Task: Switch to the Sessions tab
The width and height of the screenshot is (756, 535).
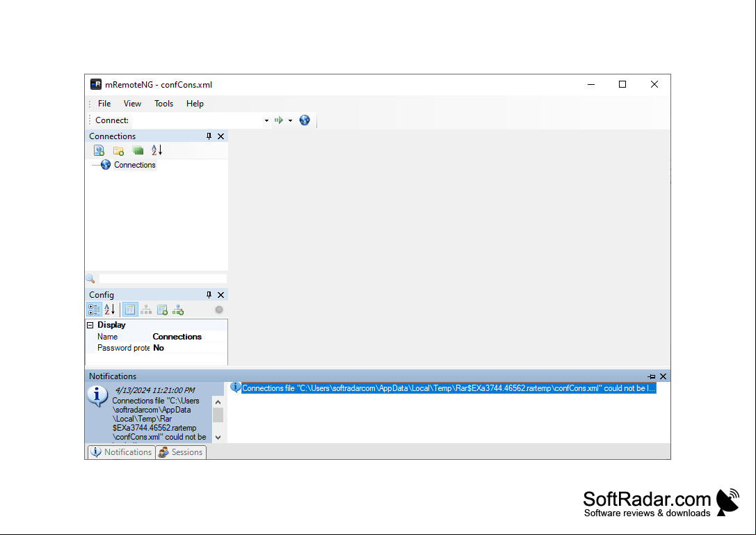Action: (181, 452)
